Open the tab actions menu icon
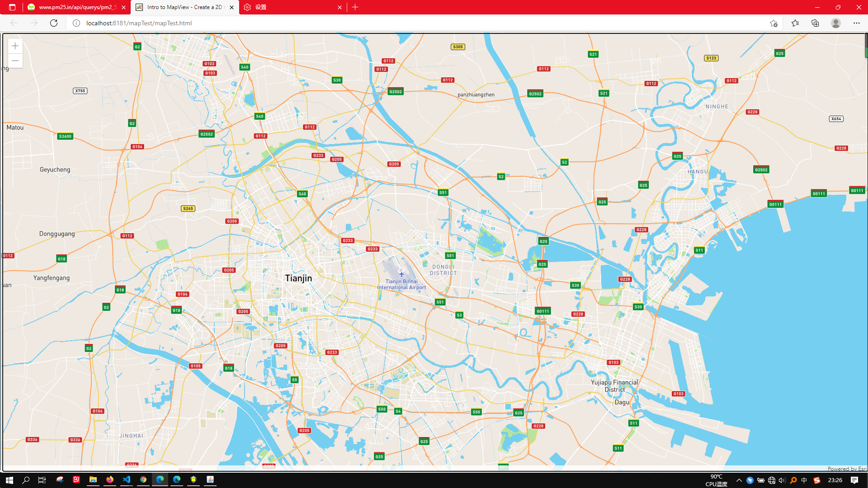 [12, 7]
